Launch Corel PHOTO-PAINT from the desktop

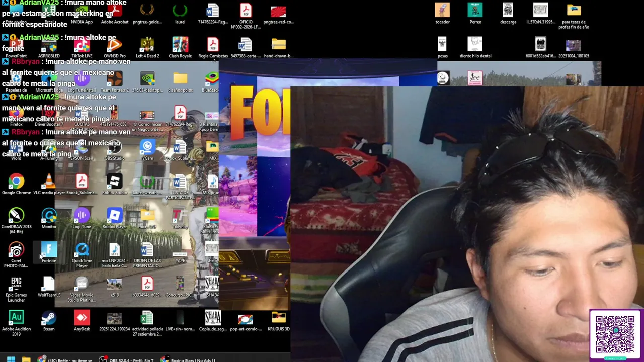click(x=16, y=255)
